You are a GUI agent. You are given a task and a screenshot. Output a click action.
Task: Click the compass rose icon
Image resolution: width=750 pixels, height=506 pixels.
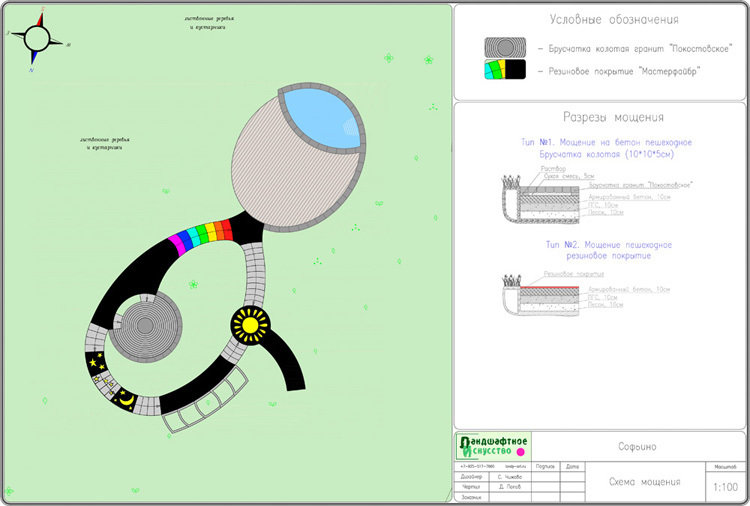point(37,38)
